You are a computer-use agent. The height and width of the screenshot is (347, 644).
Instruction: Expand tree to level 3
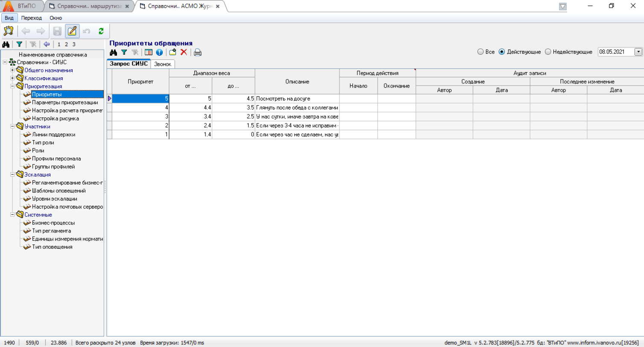tap(74, 44)
